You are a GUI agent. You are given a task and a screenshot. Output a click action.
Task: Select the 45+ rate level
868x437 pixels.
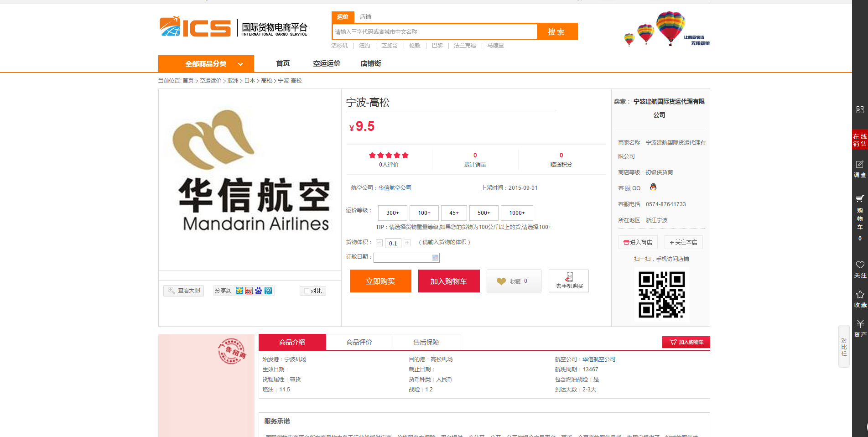454,213
